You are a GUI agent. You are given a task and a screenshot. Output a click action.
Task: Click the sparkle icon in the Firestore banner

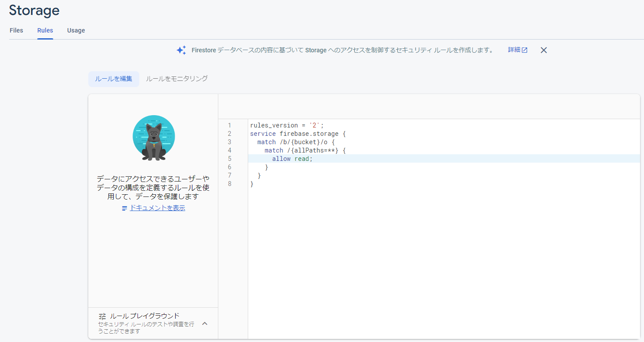coord(181,50)
